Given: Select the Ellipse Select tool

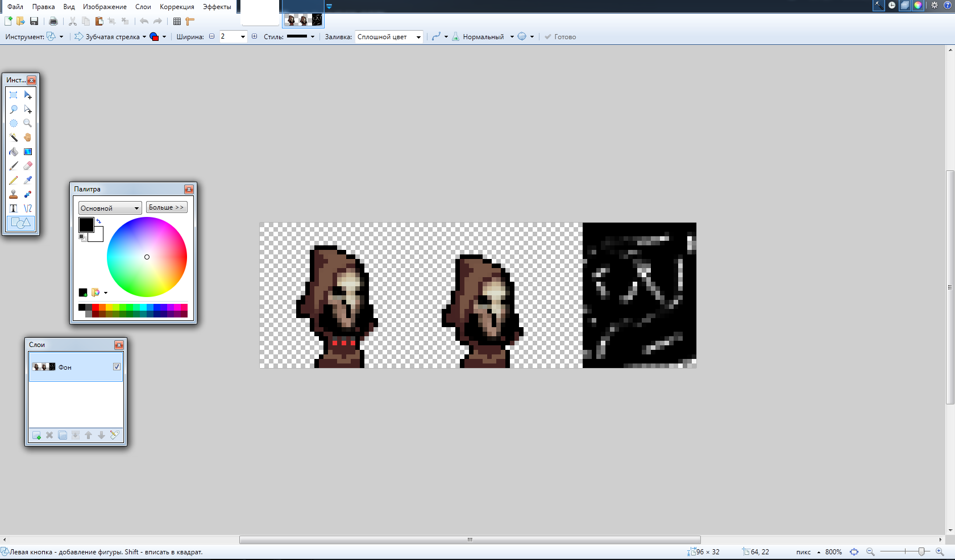Looking at the screenshot, I should [x=14, y=123].
